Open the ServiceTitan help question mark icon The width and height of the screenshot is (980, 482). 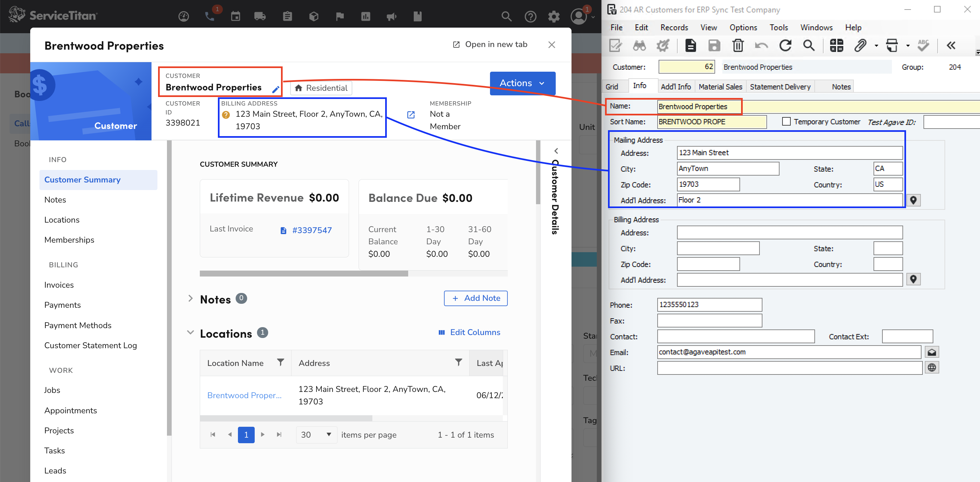coord(530,16)
